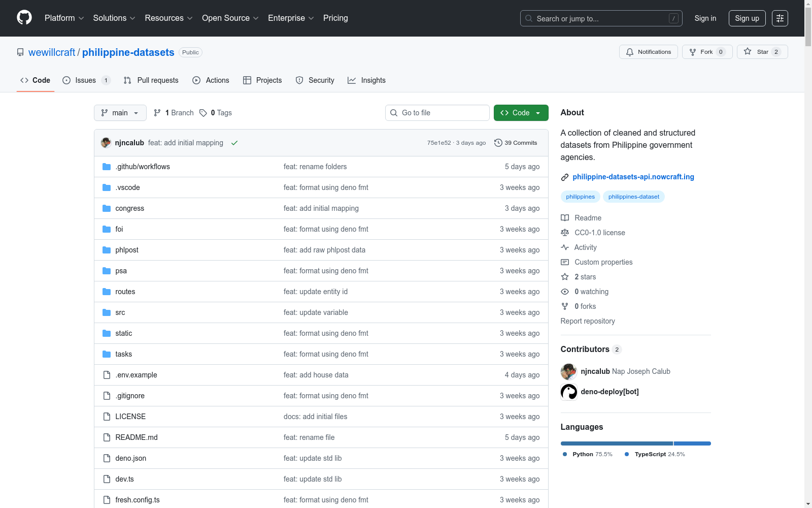The image size is (812, 508).
Task: Click the green commit status checkmark
Action: click(x=234, y=143)
